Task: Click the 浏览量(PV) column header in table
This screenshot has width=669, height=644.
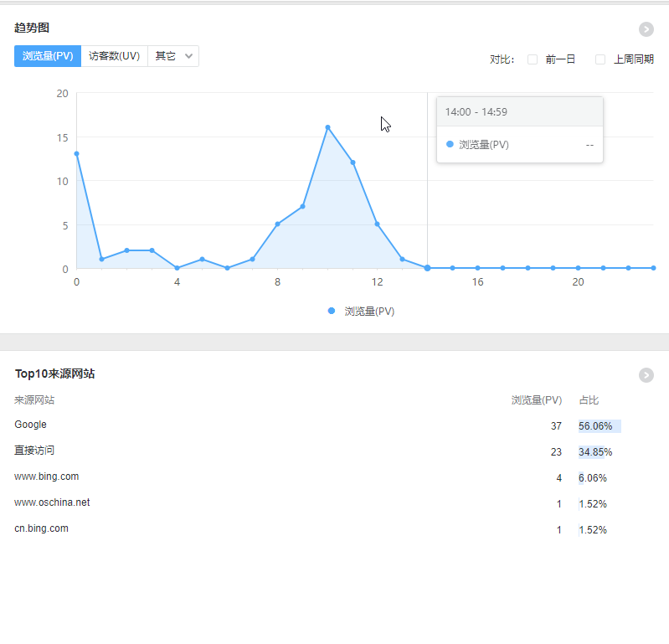Action: (536, 400)
